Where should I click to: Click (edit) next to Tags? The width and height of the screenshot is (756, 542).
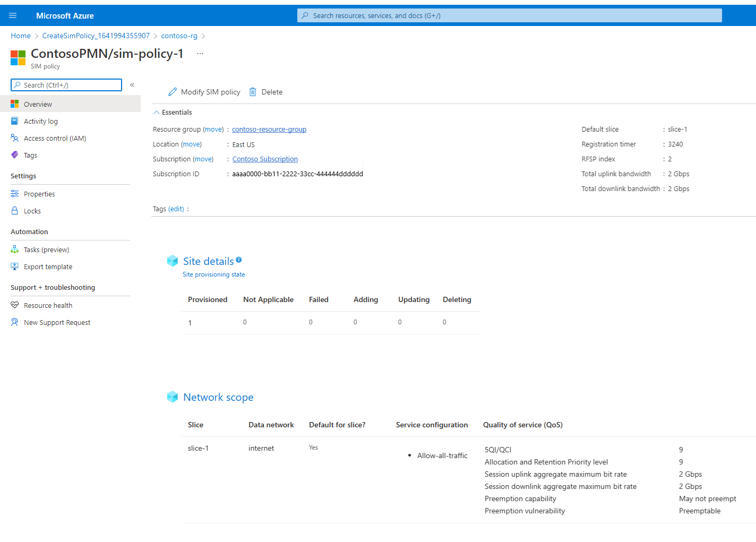(176, 209)
